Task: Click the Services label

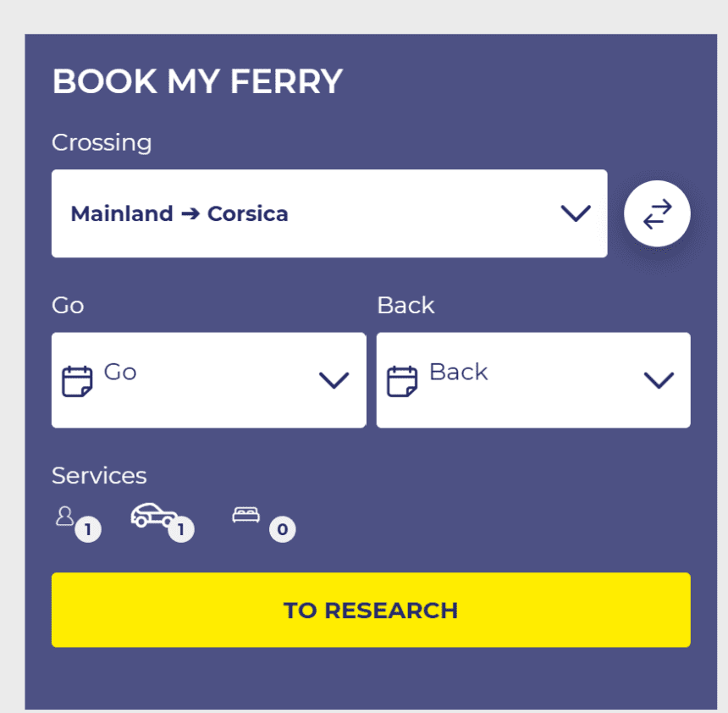Action: (99, 476)
